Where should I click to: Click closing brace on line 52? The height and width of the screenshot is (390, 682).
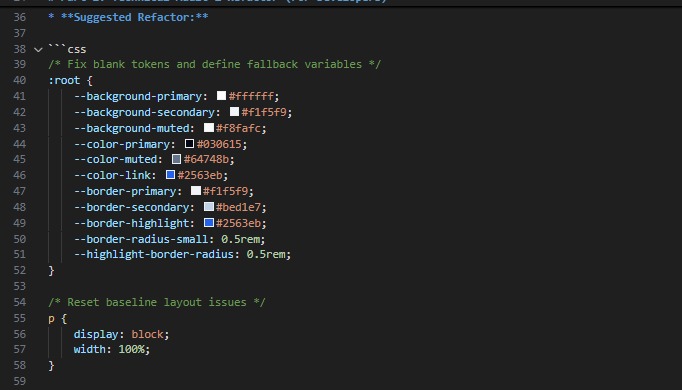click(51, 270)
